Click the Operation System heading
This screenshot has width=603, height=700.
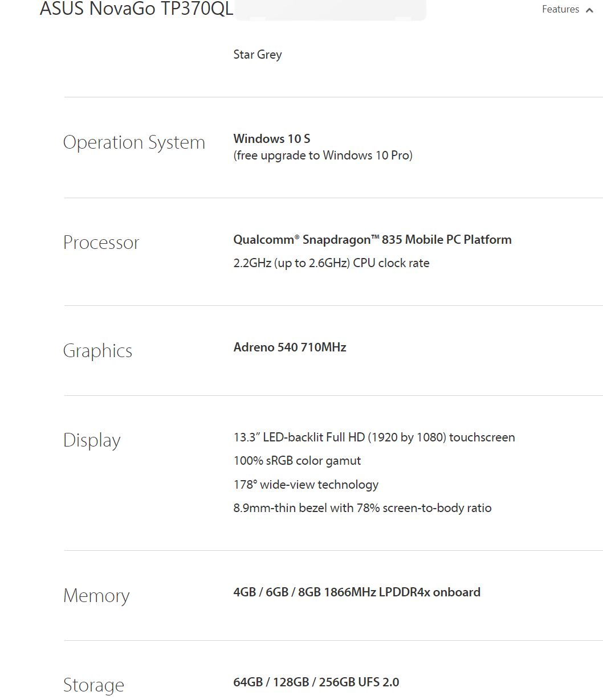tap(134, 142)
